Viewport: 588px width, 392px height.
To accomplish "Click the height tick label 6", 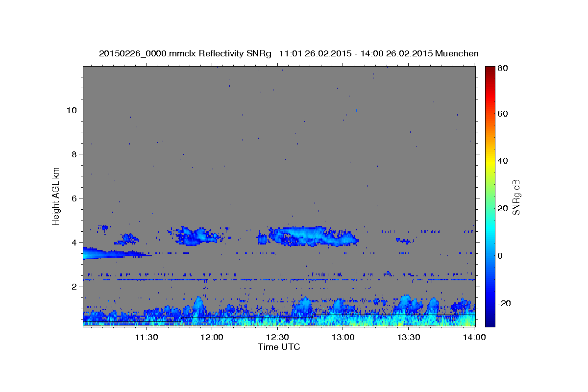I will [x=74, y=198].
